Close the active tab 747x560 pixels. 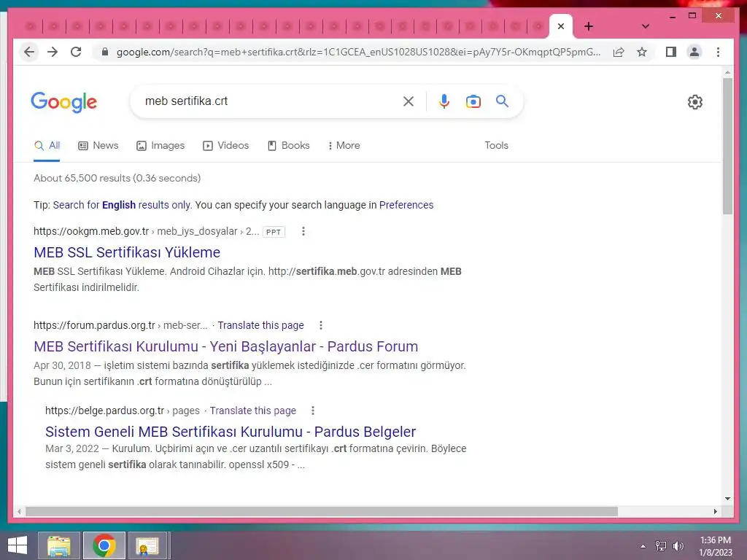(x=561, y=27)
